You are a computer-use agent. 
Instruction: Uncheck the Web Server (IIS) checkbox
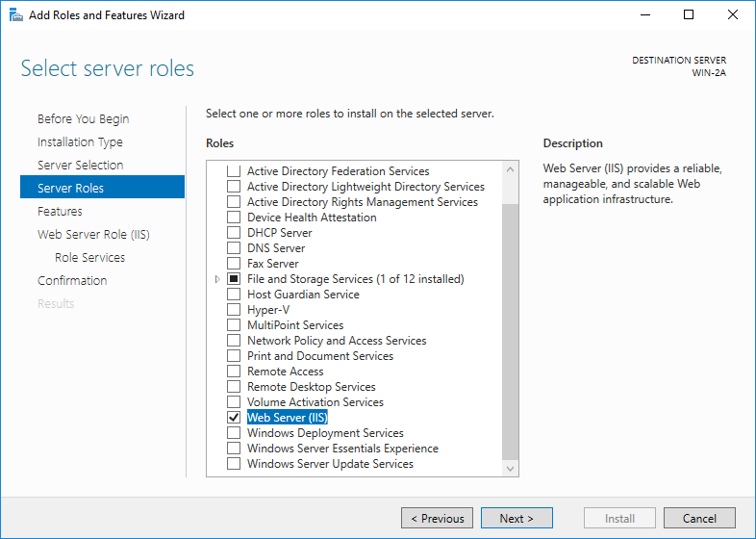233,418
